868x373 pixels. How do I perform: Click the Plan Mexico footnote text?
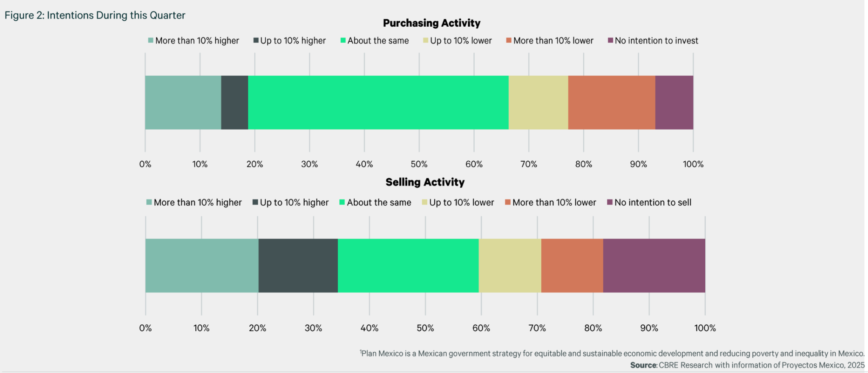pos(612,354)
